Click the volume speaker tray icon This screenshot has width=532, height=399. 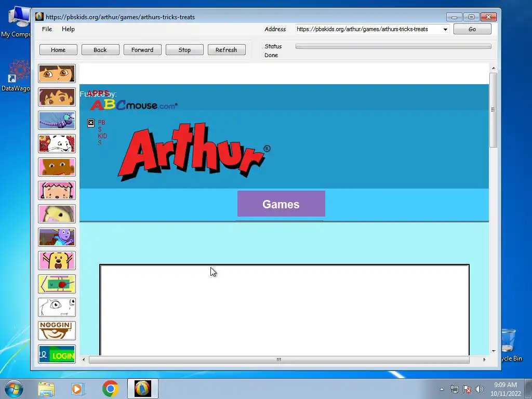479,389
